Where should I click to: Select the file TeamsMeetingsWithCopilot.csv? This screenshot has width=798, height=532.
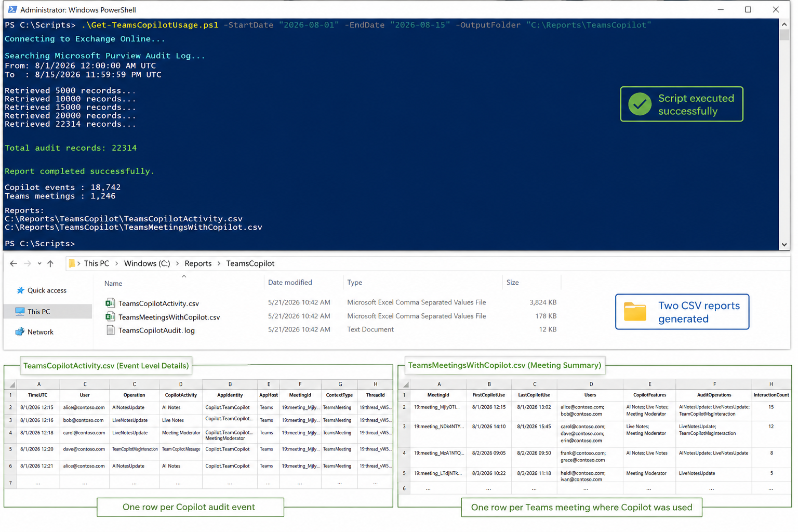pyautogui.click(x=169, y=317)
